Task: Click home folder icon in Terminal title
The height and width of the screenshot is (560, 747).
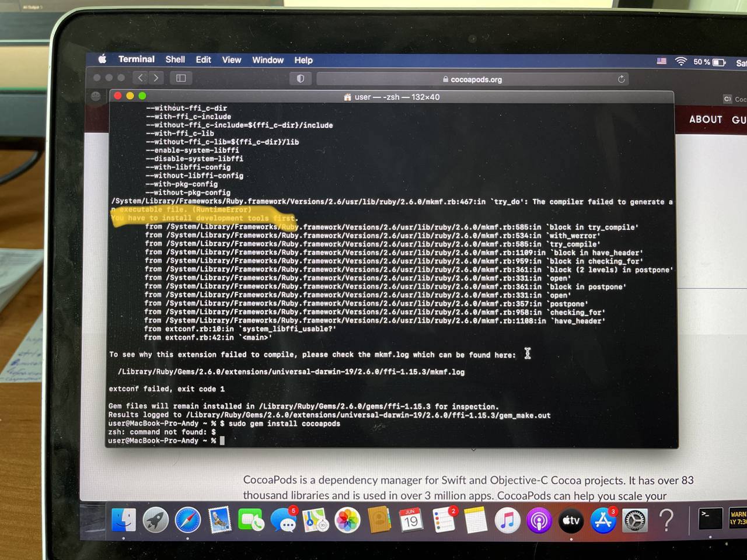Action: pos(347,97)
